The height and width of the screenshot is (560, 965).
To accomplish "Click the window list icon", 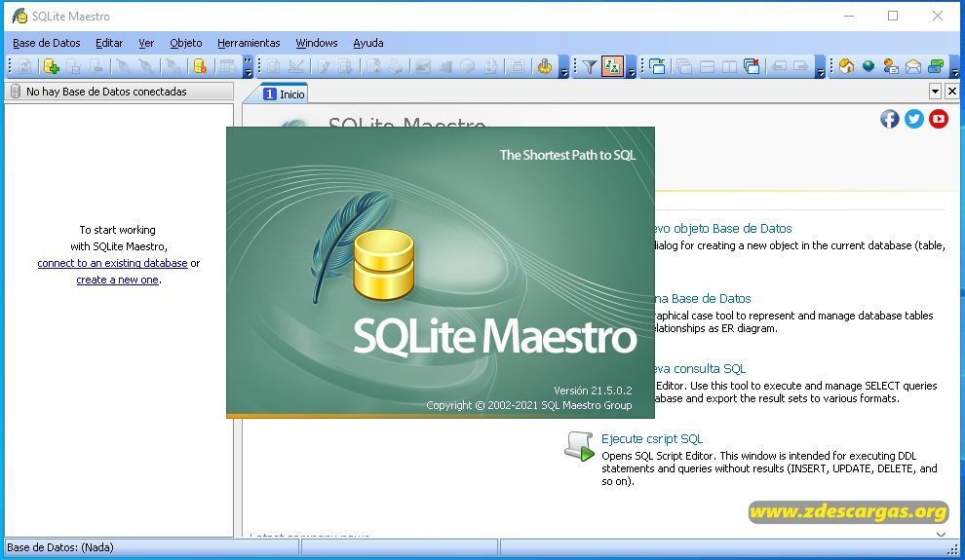I will [x=657, y=66].
